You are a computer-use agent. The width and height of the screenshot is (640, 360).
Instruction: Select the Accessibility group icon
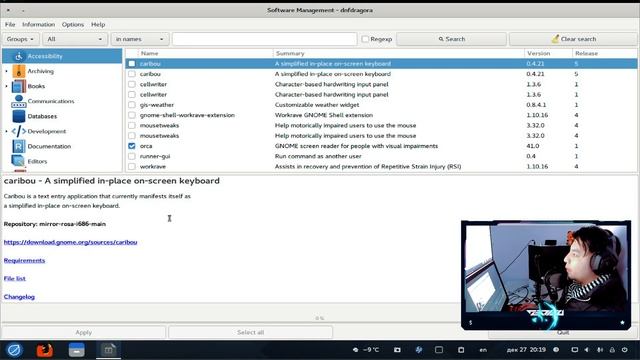[19, 56]
